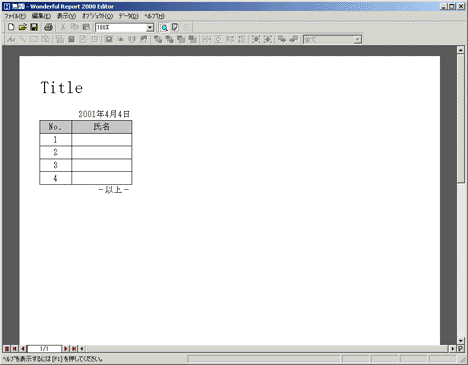468x365 pixels.
Task: Go to the previous page
Action: tap(22, 349)
